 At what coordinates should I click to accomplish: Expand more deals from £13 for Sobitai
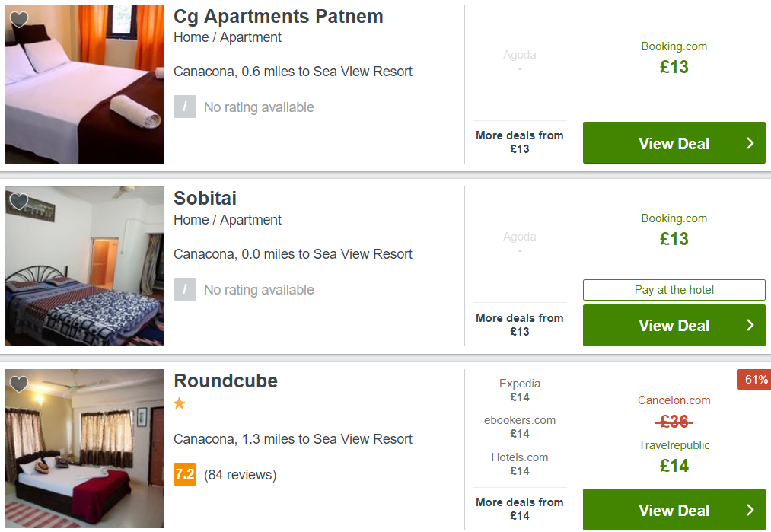tap(520, 325)
